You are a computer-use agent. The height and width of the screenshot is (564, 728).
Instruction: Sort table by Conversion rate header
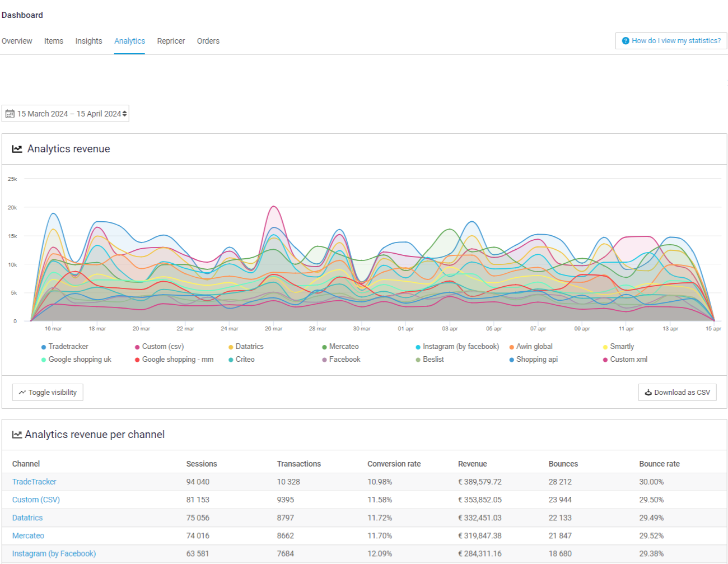394,464
